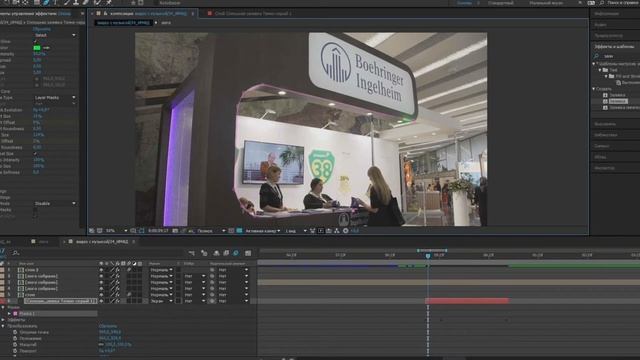Click Сбросить link at top of effect controls

(x=42, y=29)
